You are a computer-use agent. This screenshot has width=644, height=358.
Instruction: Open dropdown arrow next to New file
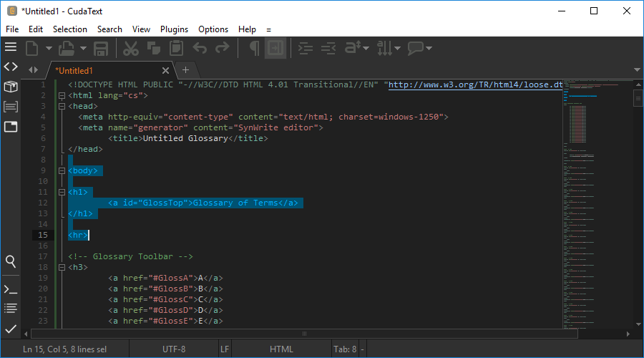pos(49,49)
